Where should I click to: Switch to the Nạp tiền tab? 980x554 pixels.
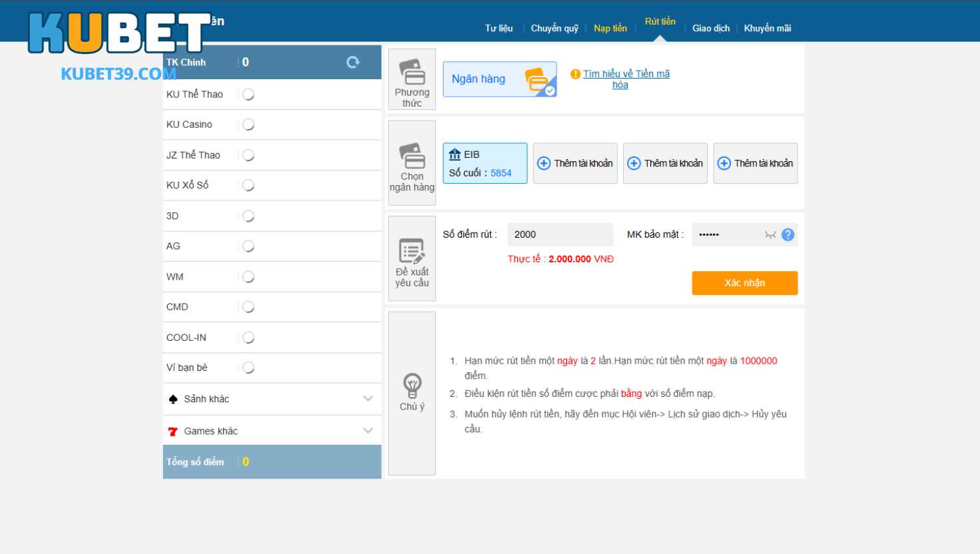pyautogui.click(x=611, y=28)
